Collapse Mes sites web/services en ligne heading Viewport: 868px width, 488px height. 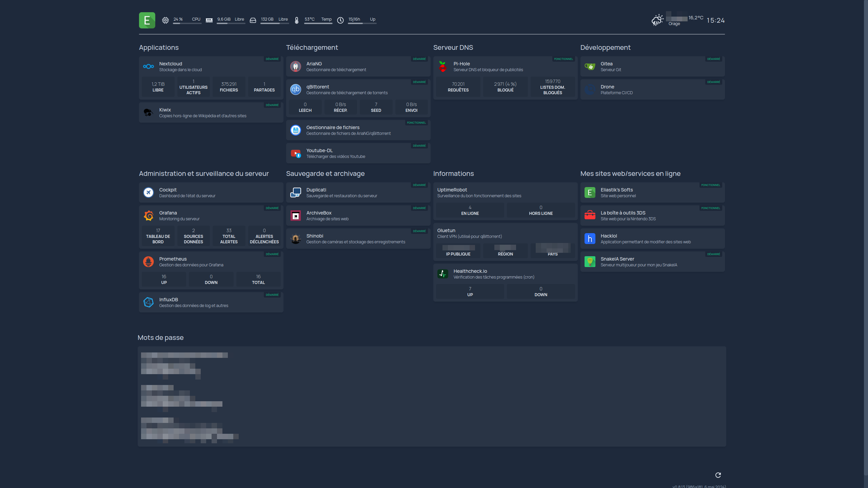[631, 174]
